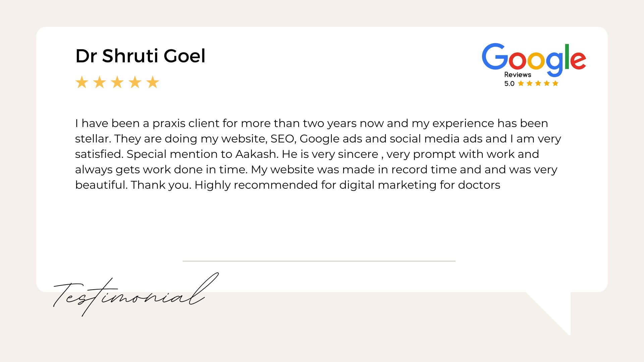The height and width of the screenshot is (362, 644).
Task: Click the second star in the large rating row
Action: (100, 82)
